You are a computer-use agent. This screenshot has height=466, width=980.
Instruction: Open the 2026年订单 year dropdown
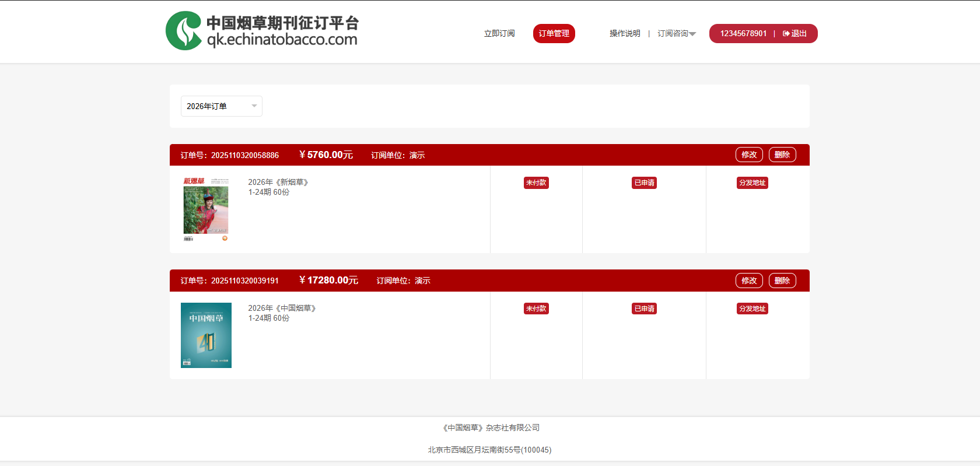221,106
